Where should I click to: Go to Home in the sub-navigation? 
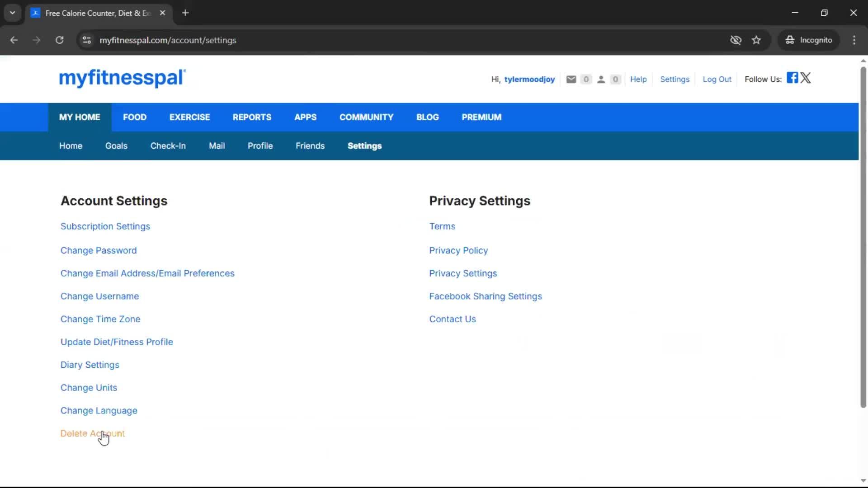point(71,146)
